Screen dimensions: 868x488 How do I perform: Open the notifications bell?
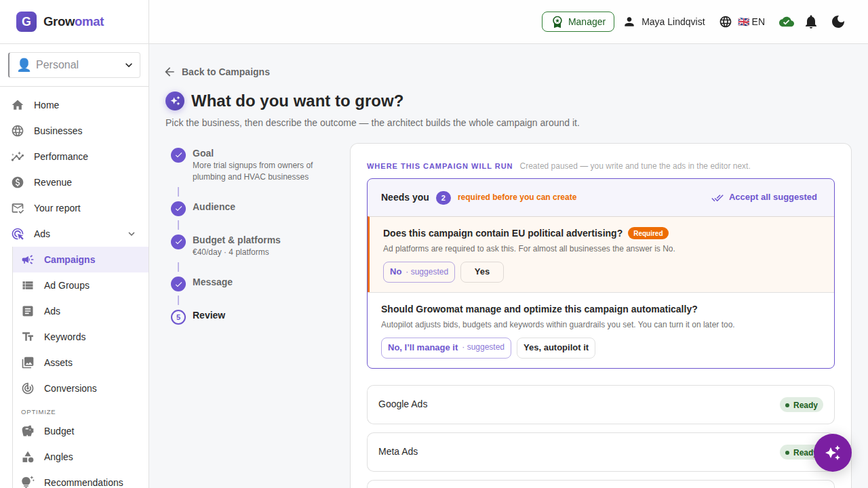point(811,22)
